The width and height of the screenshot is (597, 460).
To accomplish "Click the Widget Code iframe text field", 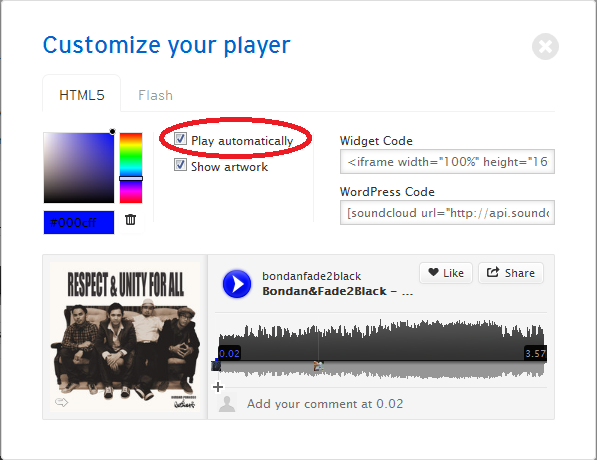I will click(447, 162).
